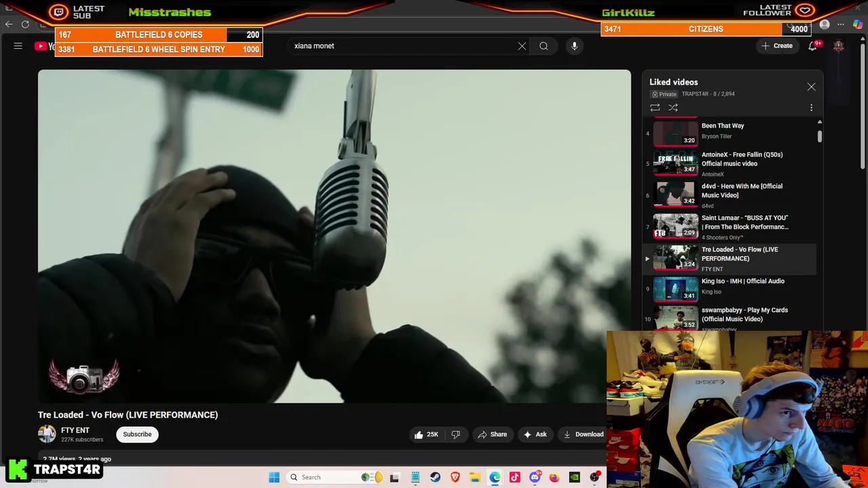The image size is (868, 488).
Task: Clear the xiana monet search text
Action: 522,46
